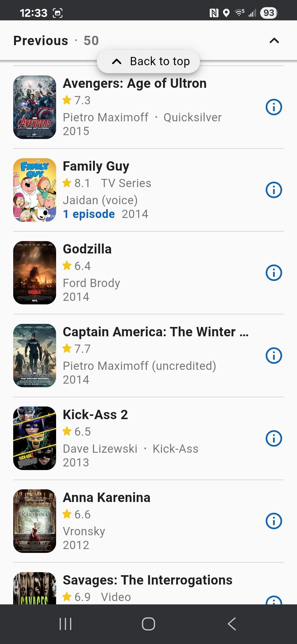Tap the Captain America poster thumbnail
The width and height of the screenshot is (297, 644).
point(35,356)
